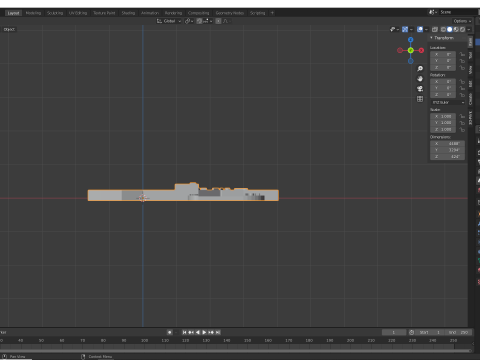
Task: Click the zoom view magnifier icon
Action: coord(420,69)
